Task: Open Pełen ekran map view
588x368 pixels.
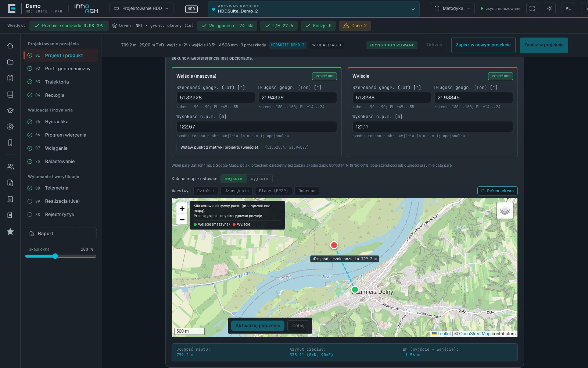Action: pos(498,191)
